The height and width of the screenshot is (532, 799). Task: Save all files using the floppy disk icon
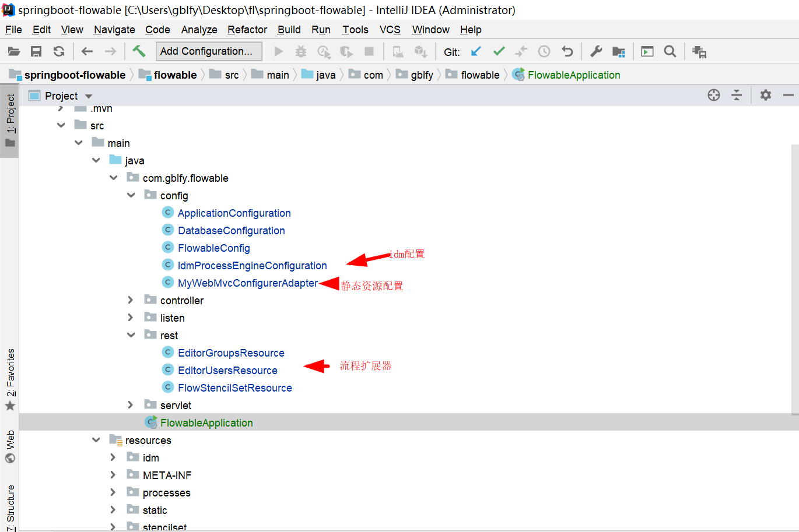coord(36,51)
